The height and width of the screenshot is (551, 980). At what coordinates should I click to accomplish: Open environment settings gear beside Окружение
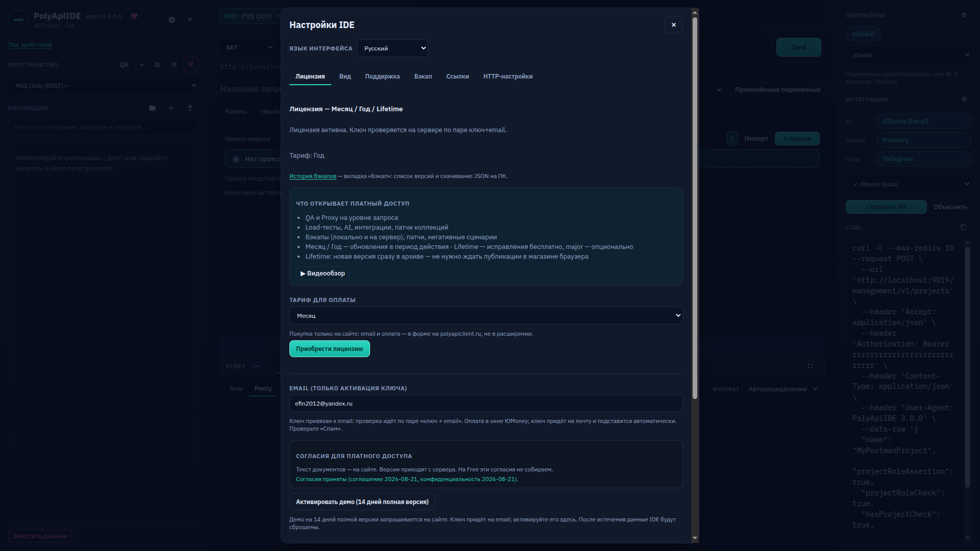tap(964, 15)
